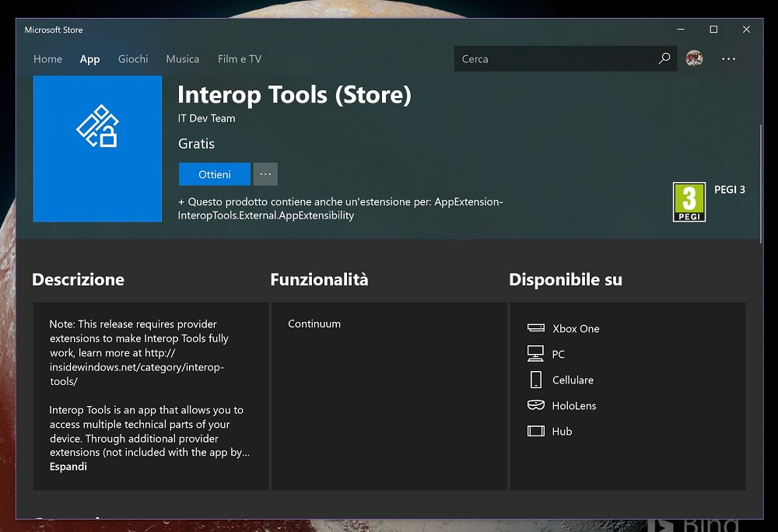This screenshot has width=778, height=532.
Task: Select the App tab
Action: (x=89, y=59)
